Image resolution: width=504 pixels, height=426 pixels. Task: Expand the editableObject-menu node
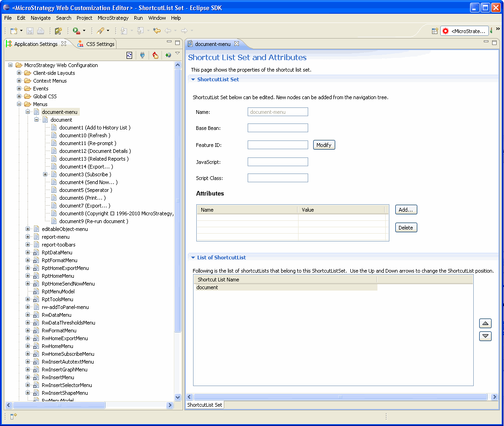pyautogui.click(x=28, y=229)
